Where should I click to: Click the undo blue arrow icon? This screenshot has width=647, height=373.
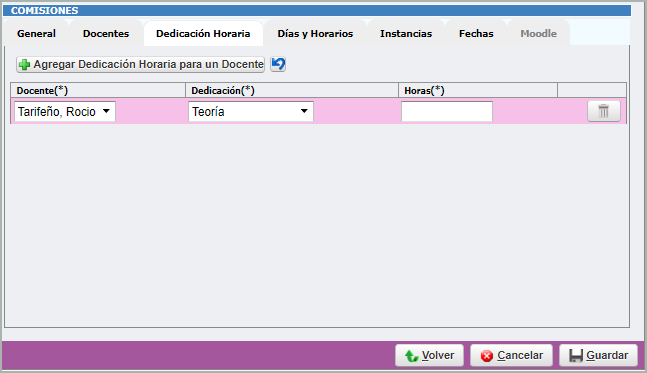[278, 64]
